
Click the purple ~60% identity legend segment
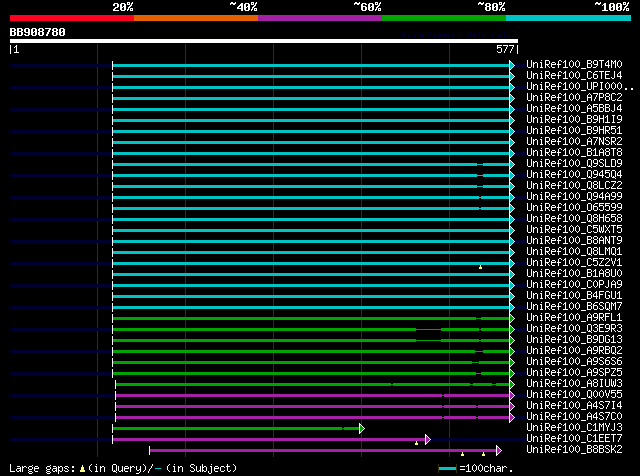[x=320, y=18]
